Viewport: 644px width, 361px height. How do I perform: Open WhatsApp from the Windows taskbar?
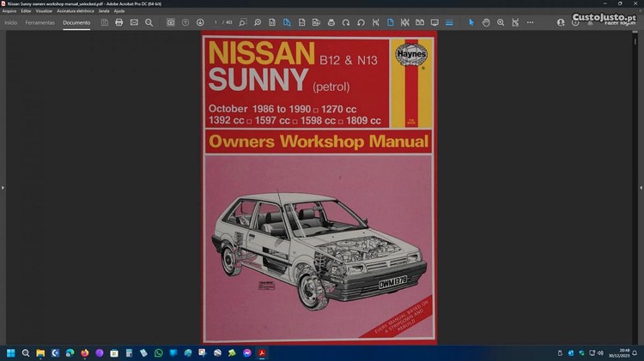pyautogui.click(x=157, y=352)
